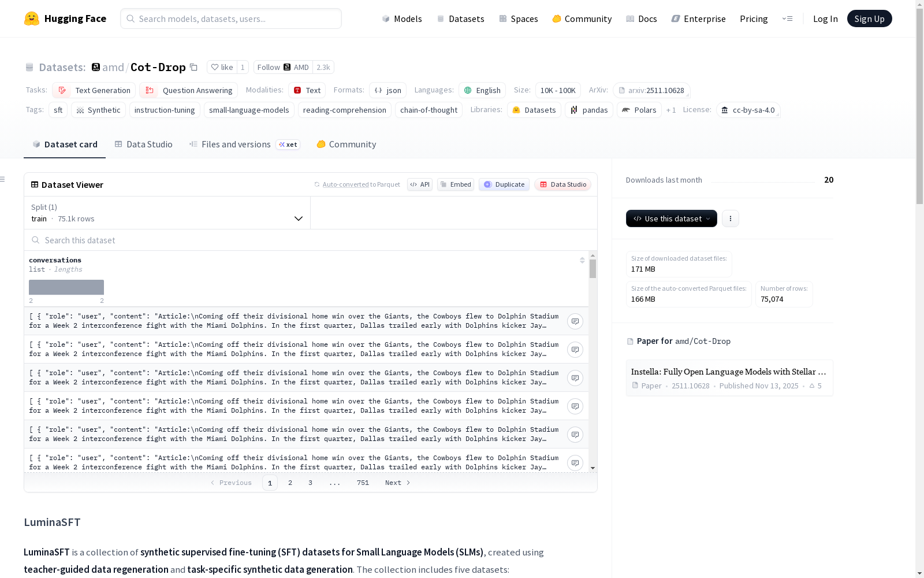
Task: Open Enterprise in the top navigation
Action: tap(698, 18)
